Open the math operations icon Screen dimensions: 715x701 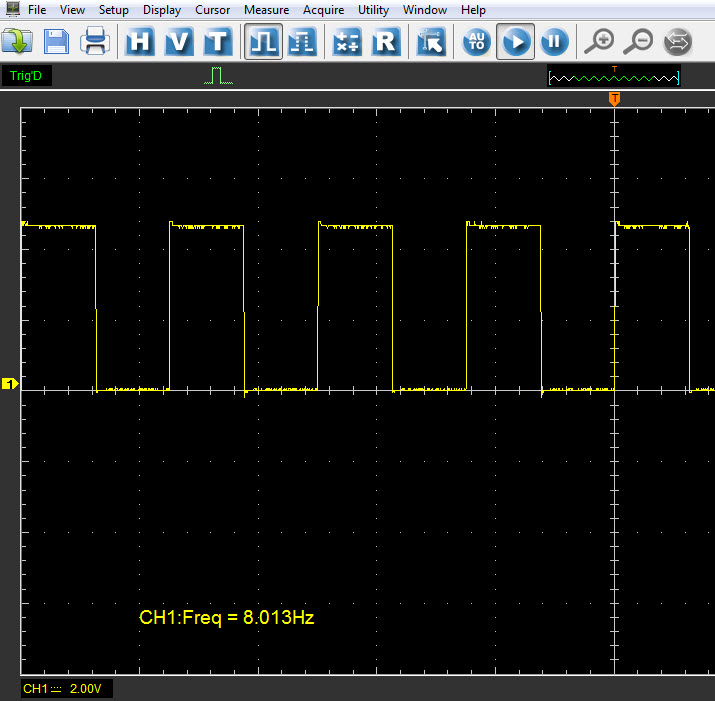point(347,42)
